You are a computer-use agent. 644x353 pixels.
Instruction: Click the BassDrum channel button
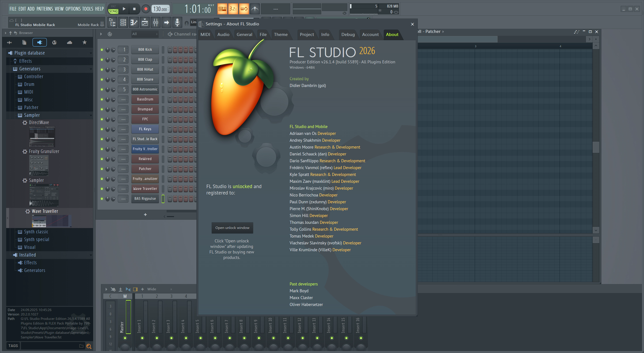(x=145, y=99)
